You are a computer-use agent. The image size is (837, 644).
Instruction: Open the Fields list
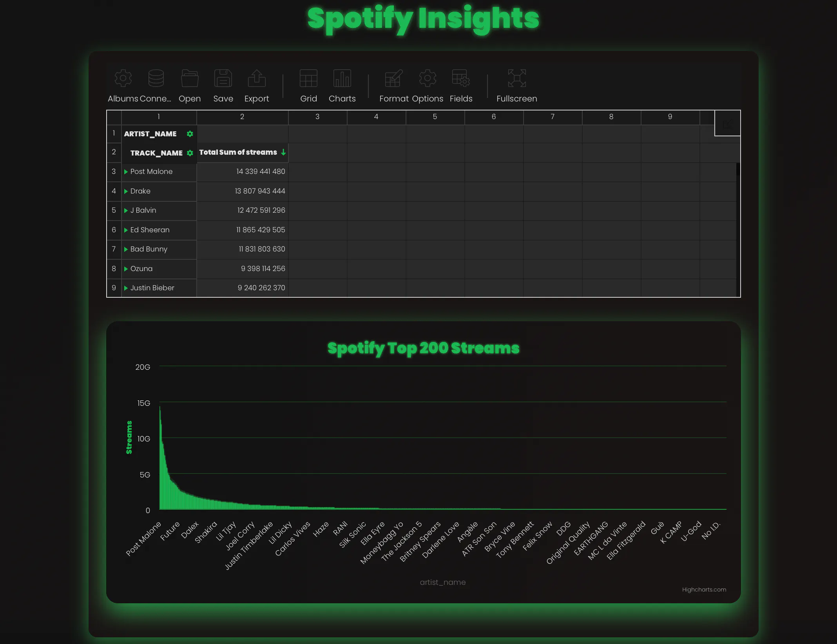point(461,86)
